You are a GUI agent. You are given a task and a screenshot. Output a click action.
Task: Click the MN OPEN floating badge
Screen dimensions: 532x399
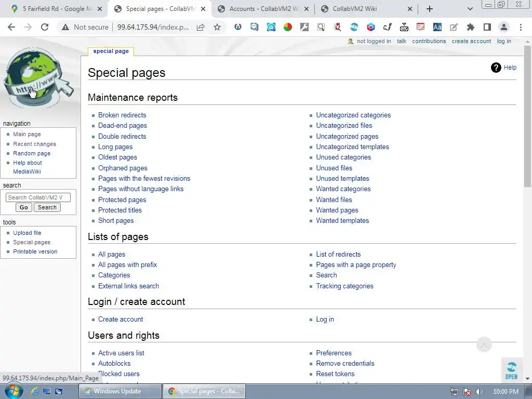click(512, 370)
